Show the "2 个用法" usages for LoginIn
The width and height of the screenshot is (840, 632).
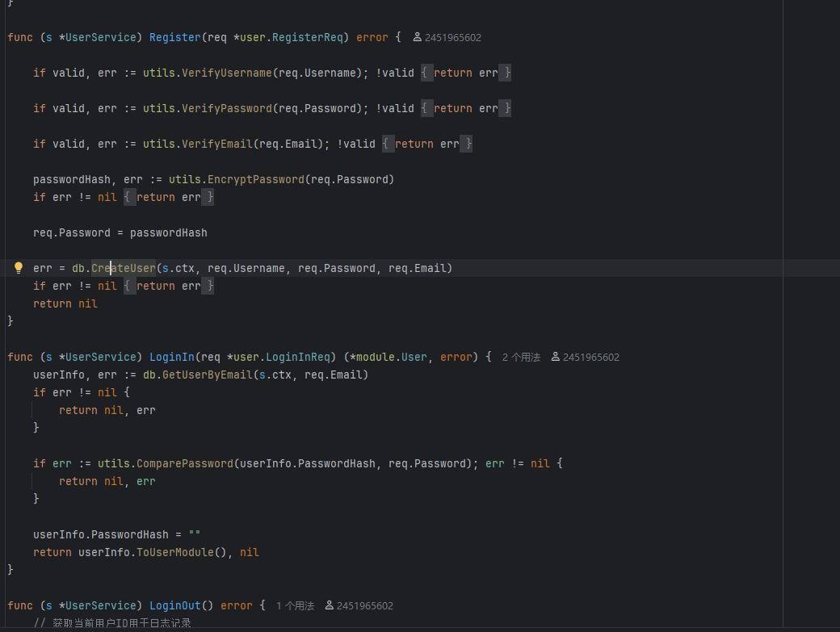[521, 357]
